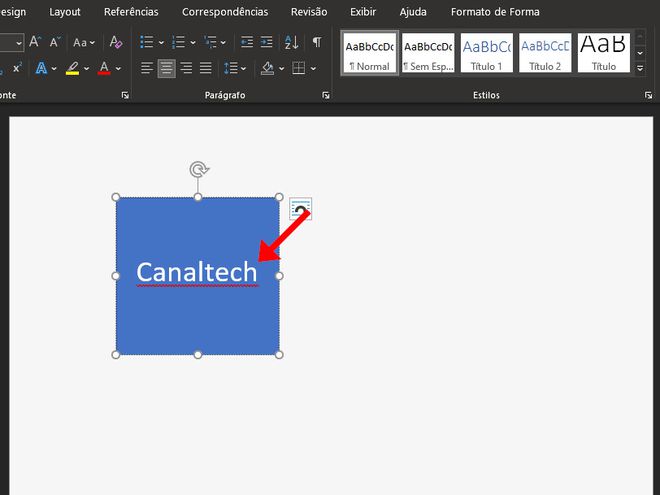Open the Ajuda tab
Viewport: 660px width, 495px height.
[413, 12]
